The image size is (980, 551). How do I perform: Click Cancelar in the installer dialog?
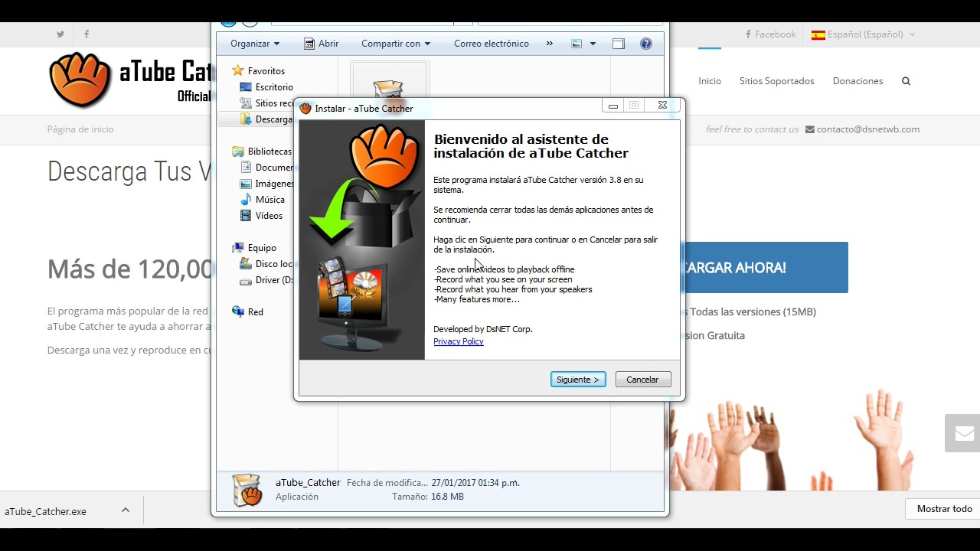coord(642,380)
